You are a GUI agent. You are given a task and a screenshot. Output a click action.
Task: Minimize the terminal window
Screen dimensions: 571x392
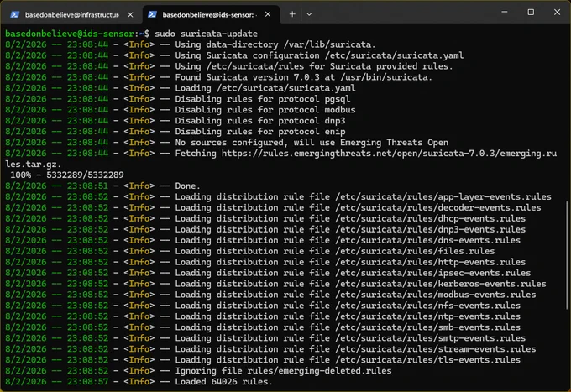(505, 12)
